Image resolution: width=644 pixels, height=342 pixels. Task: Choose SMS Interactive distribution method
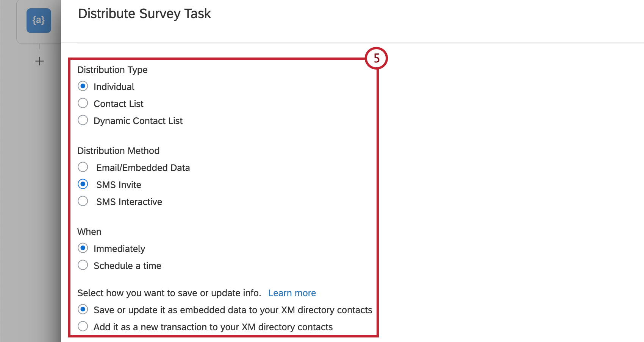pos(83,201)
